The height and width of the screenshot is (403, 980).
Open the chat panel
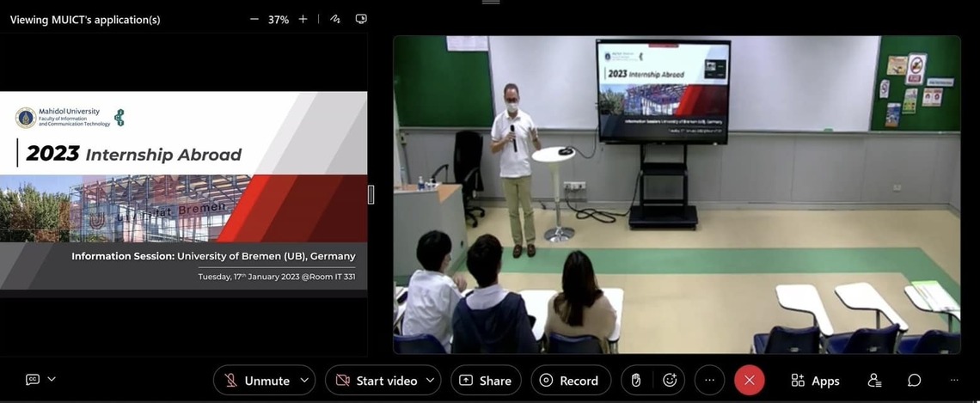pyautogui.click(x=914, y=381)
